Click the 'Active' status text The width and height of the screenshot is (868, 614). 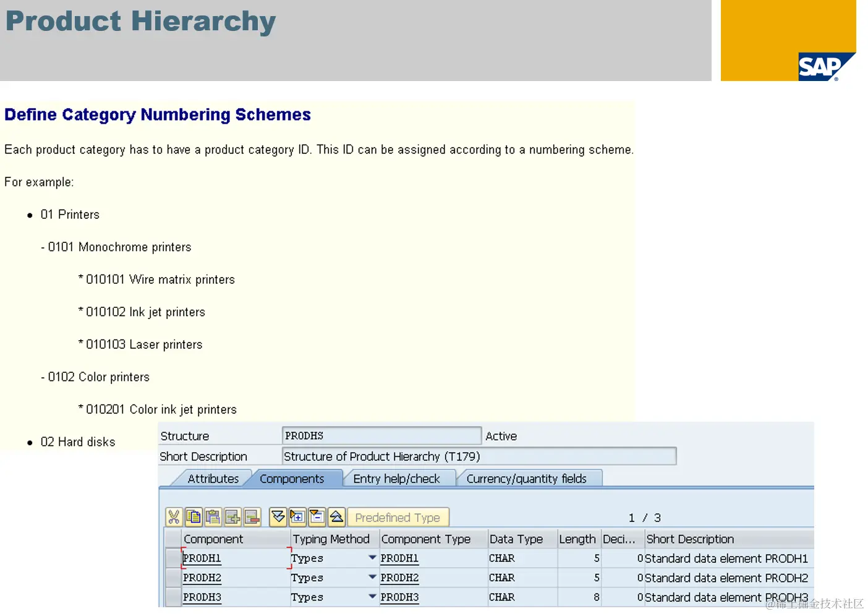click(501, 436)
